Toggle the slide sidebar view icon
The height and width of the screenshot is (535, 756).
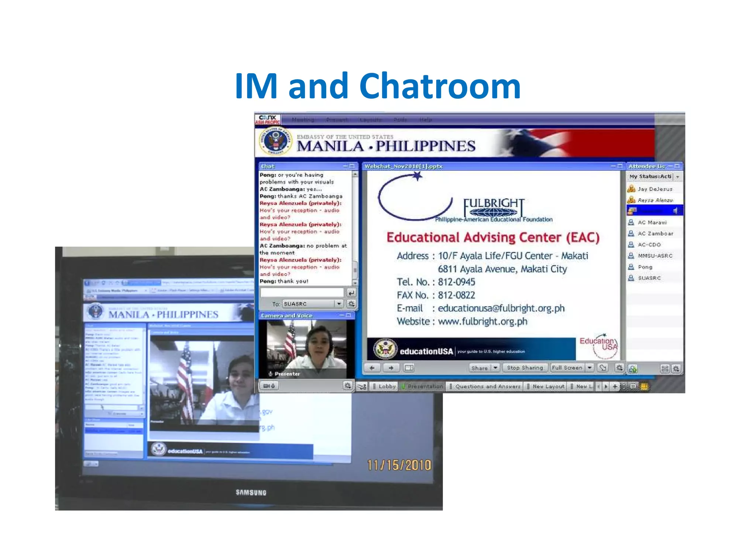409,368
